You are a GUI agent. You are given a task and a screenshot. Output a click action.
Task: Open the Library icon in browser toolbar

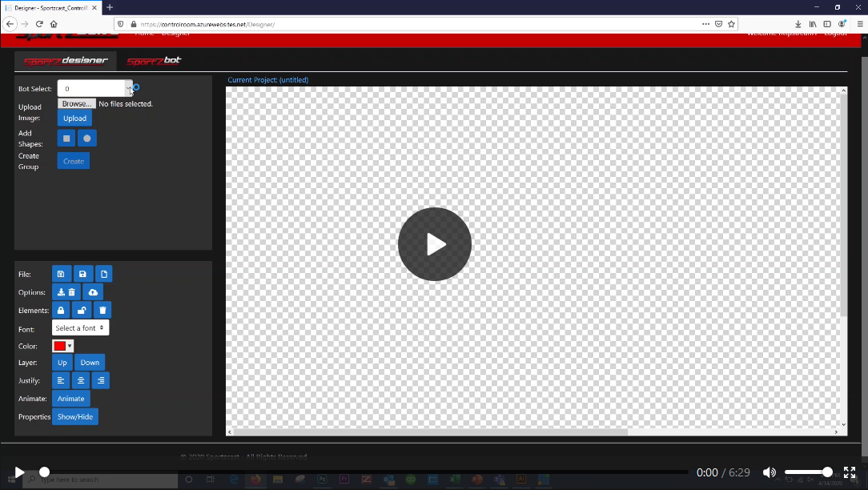tap(813, 24)
